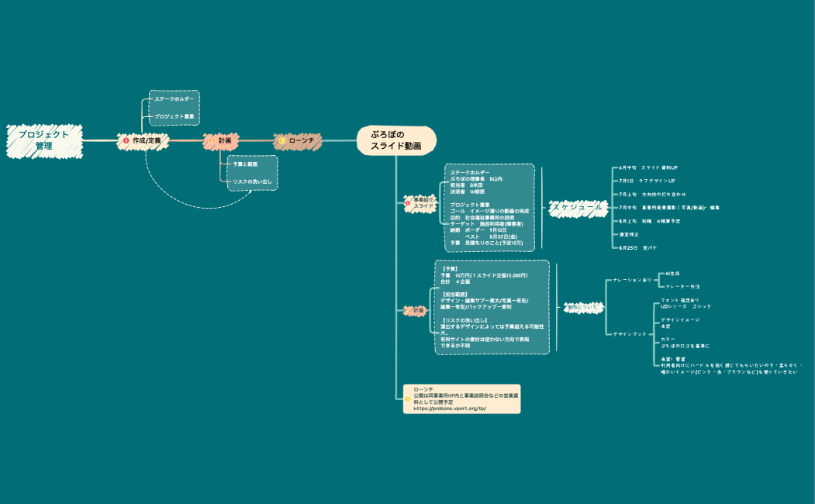Click the ステークホルダー subtopic
The image size is (815, 504).
tap(174, 99)
